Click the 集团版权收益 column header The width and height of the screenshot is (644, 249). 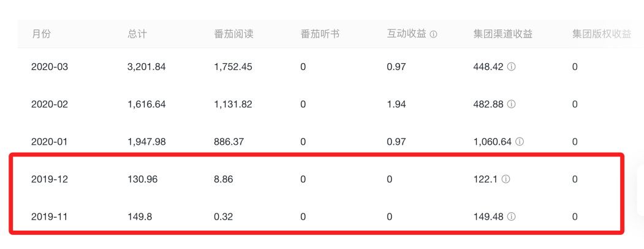602,34
